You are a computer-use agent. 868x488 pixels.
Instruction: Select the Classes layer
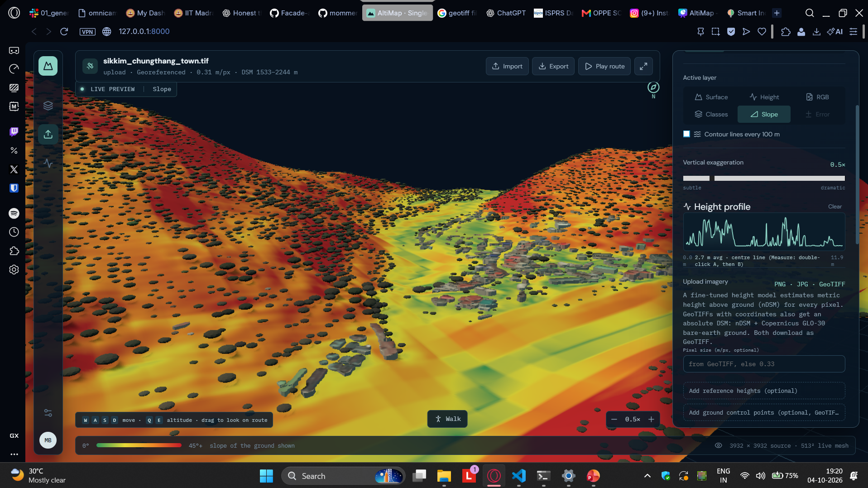[711, 114]
